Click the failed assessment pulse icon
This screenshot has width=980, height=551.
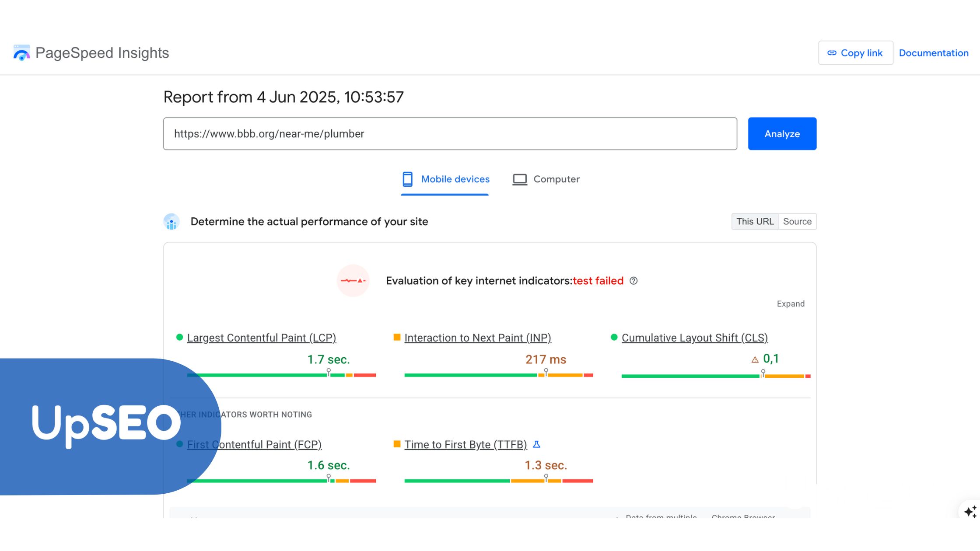pos(353,281)
